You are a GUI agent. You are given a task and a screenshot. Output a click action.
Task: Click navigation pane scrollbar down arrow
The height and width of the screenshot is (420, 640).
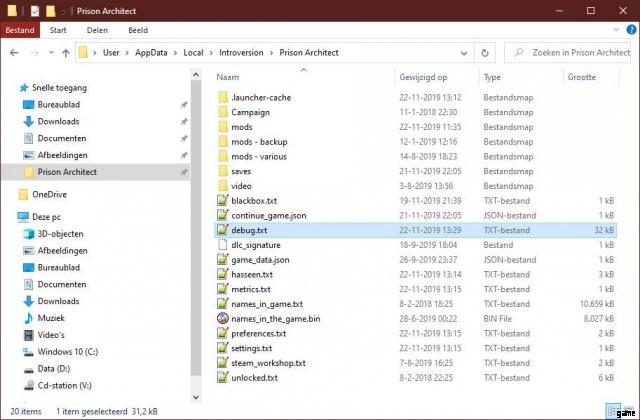coord(196,397)
